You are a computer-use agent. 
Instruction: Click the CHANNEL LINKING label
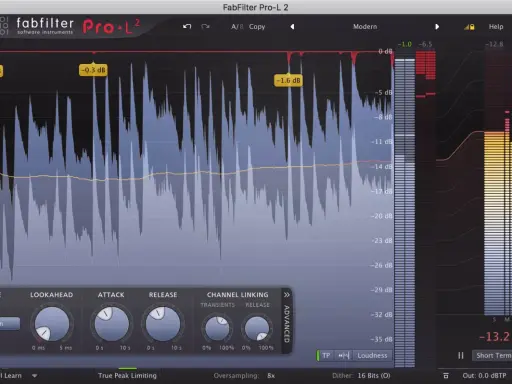click(237, 295)
